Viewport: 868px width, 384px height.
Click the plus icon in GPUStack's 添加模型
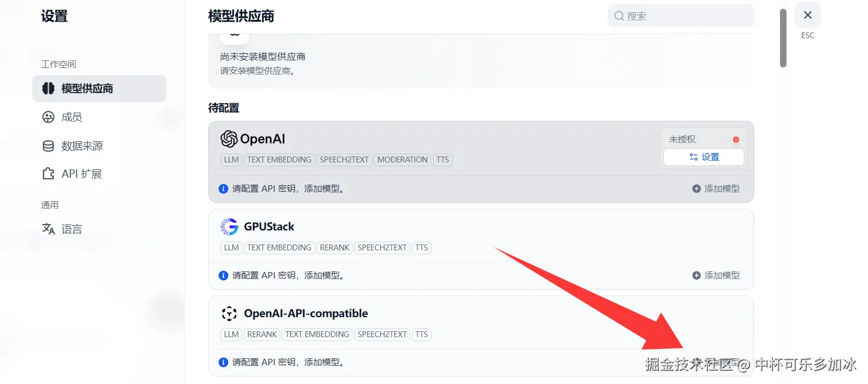(697, 276)
